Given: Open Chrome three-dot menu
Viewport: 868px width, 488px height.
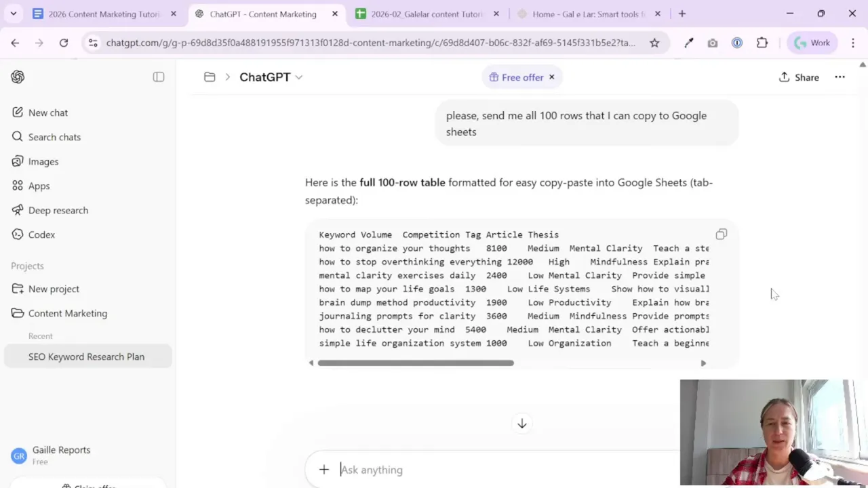Looking at the screenshot, I should (853, 43).
